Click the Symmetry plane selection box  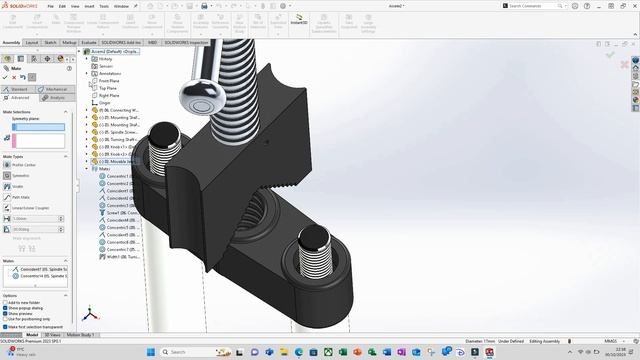click(38, 127)
